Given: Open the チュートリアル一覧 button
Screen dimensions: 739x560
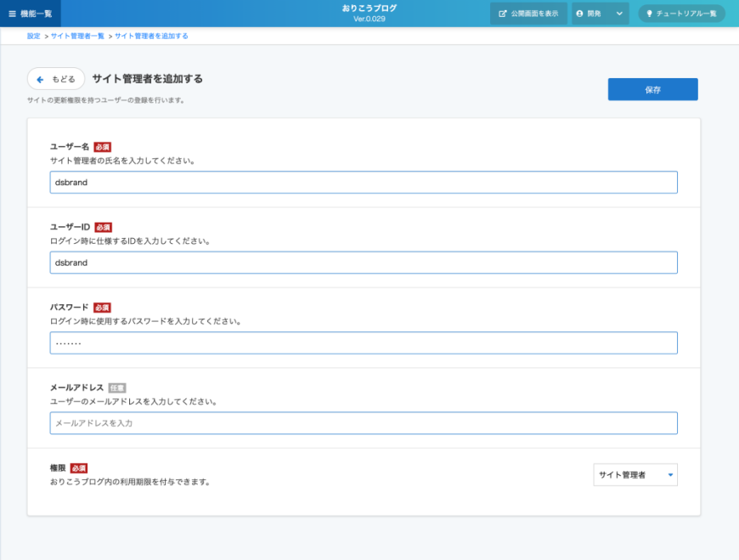Looking at the screenshot, I should 681,14.
